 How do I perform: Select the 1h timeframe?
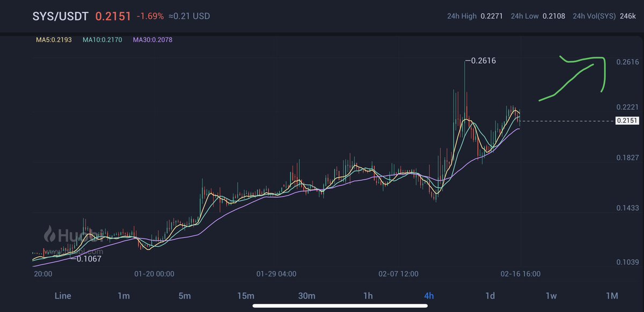click(368, 295)
